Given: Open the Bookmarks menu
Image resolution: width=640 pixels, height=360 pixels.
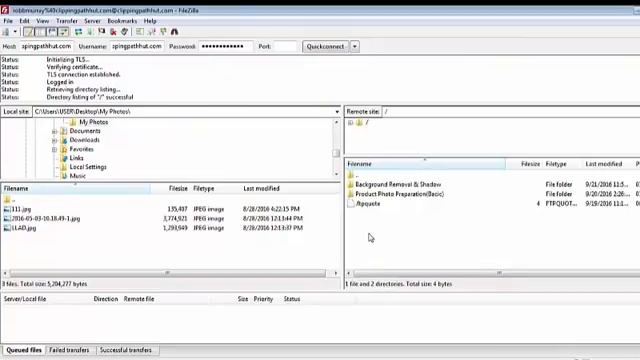Looking at the screenshot, I should (122, 21).
